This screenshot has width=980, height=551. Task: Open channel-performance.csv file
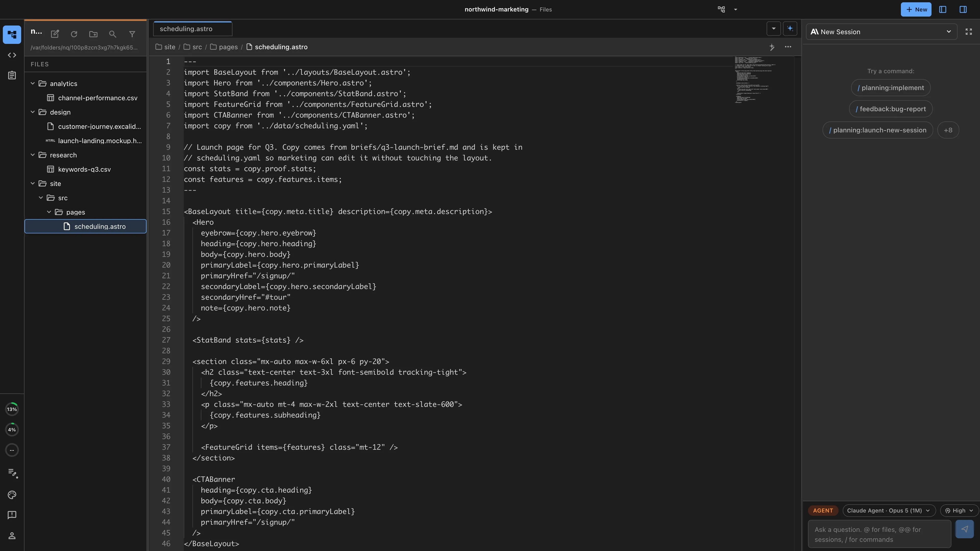[x=85, y=98]
